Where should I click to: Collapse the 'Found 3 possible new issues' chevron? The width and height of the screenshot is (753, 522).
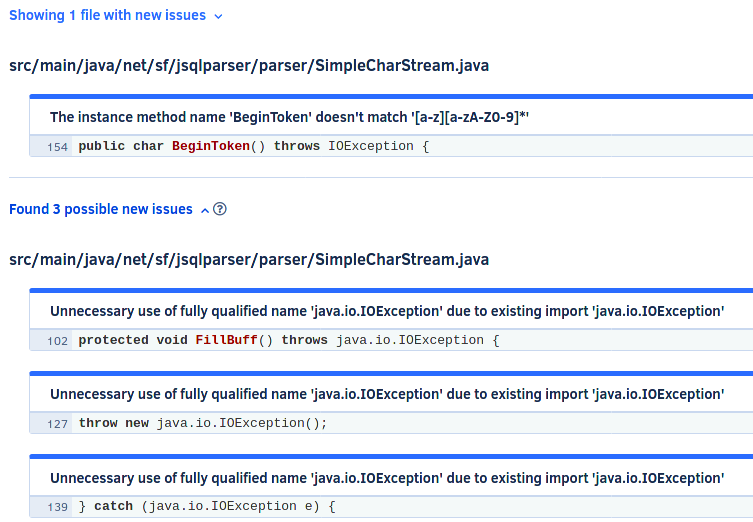[205, 210]
